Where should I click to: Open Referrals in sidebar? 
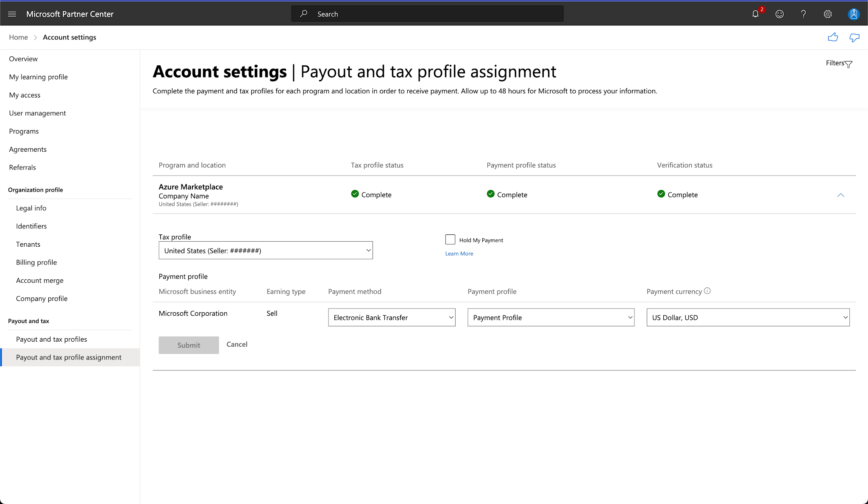(x=22, y=167)
